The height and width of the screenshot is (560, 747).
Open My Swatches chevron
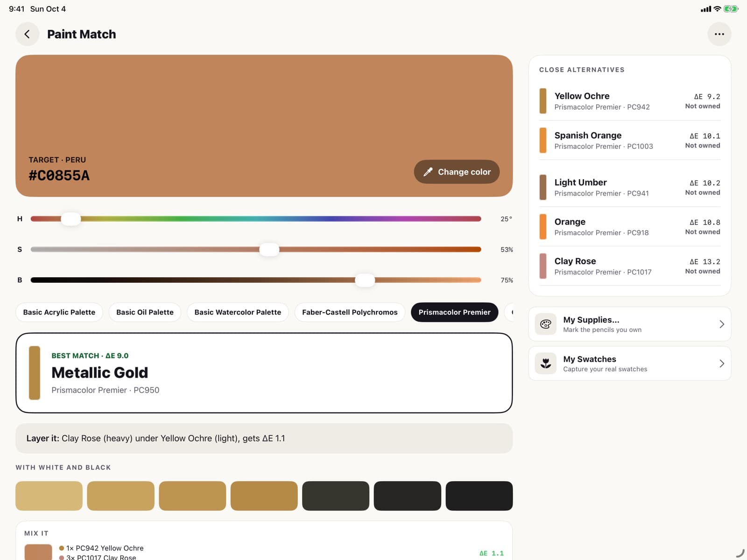(721, 363)
